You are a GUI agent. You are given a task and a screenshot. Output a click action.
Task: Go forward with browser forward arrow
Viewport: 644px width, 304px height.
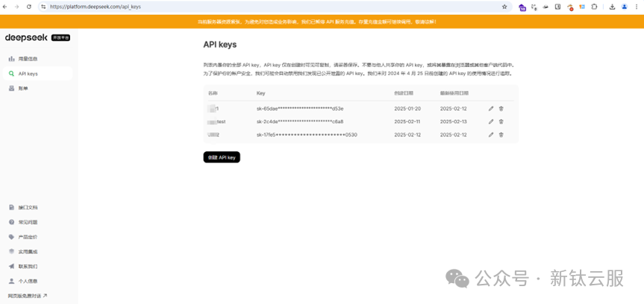click(x=17, y=7)
